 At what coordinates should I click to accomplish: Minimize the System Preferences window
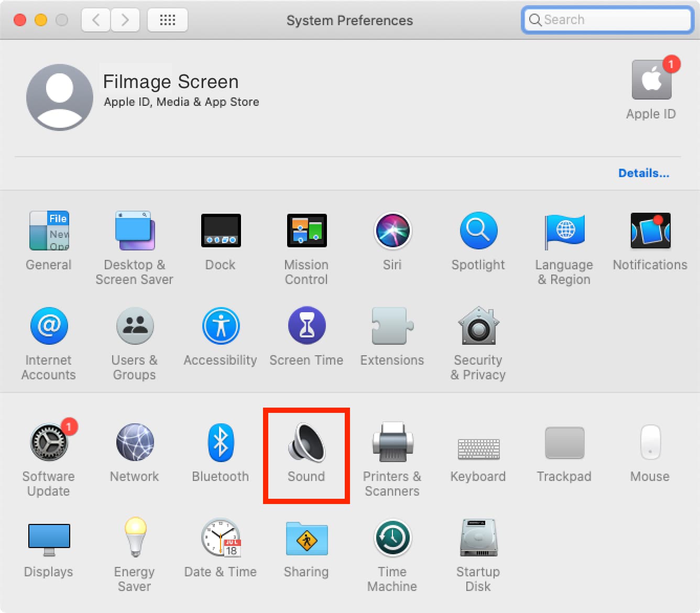[41, 20]
